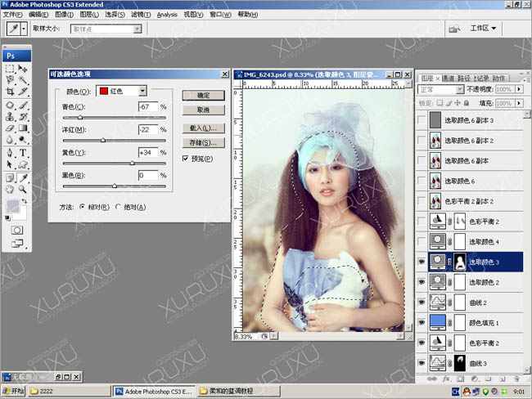This screenshot has width=532, height=399.
Task: Click the 确定 (OK) button
Action: pos(203,95)
